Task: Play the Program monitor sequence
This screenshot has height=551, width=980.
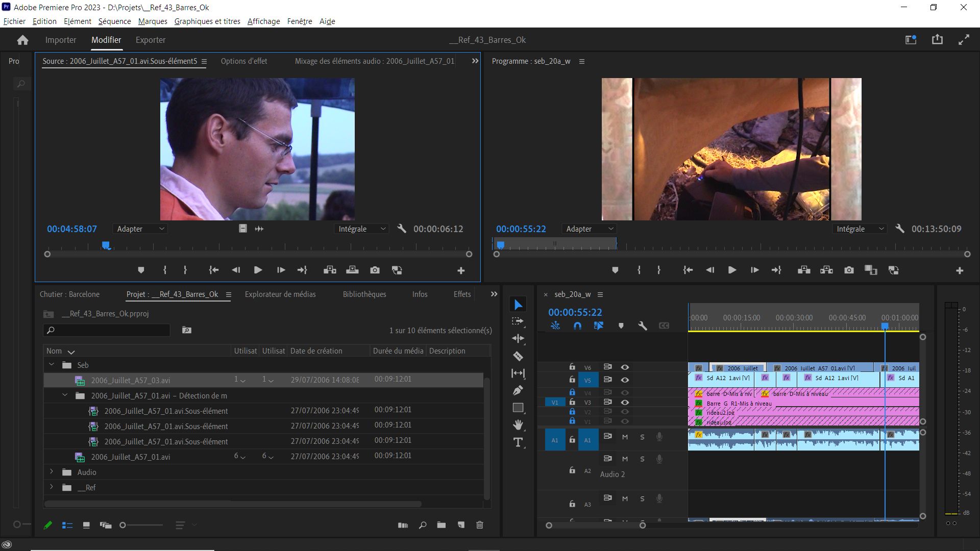Action: pyautogui.click(x=732, y=270)
